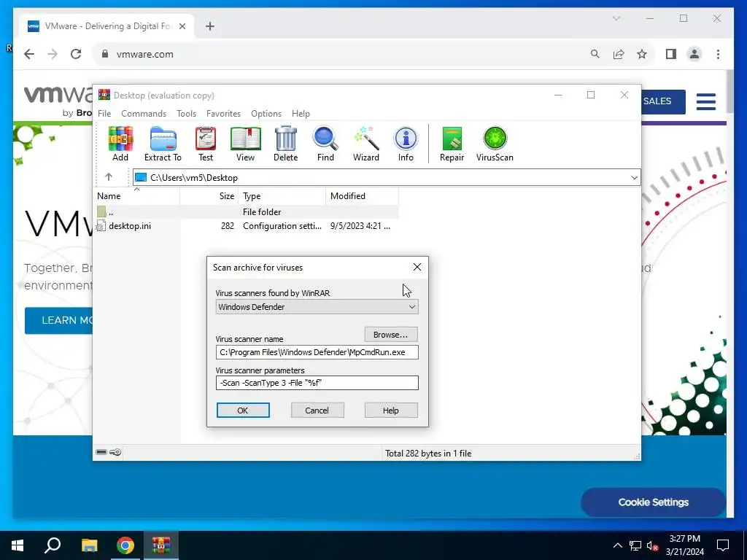Open the Windows notification center

tap(723, 545)
